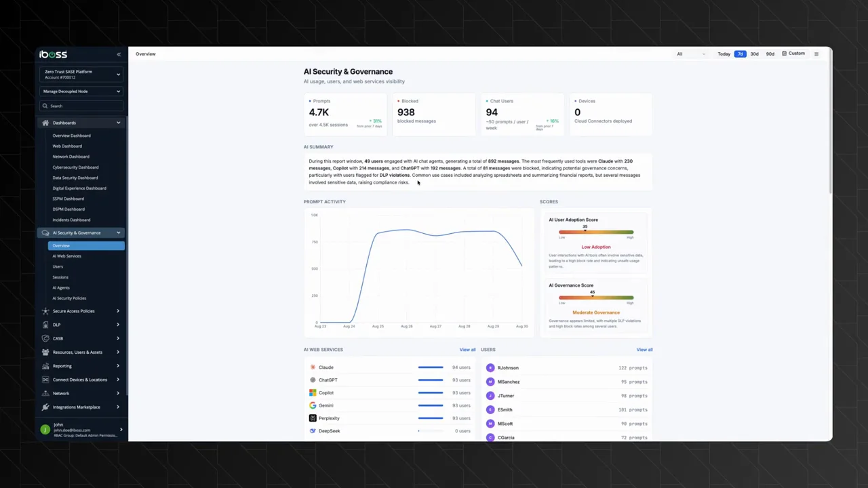This screenshot has height=488, width=868.
Task: Click ESmith's user avatar
Action: 490,410
